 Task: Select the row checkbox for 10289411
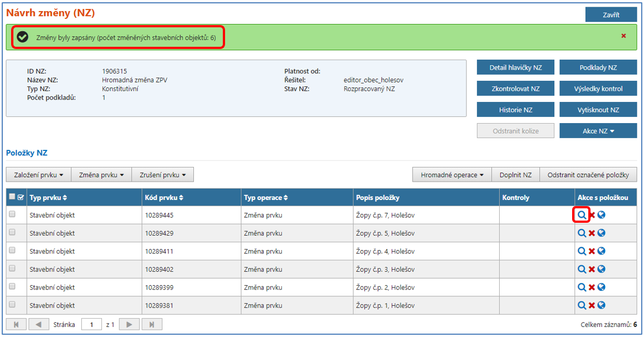[12, 251]
